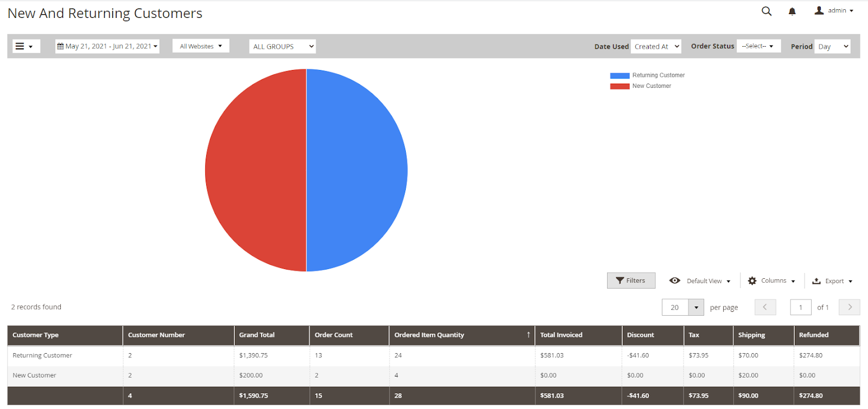Viewport: 868px width, 409px height.
Task: Open the notifications bell
Action: click(792, 11)
